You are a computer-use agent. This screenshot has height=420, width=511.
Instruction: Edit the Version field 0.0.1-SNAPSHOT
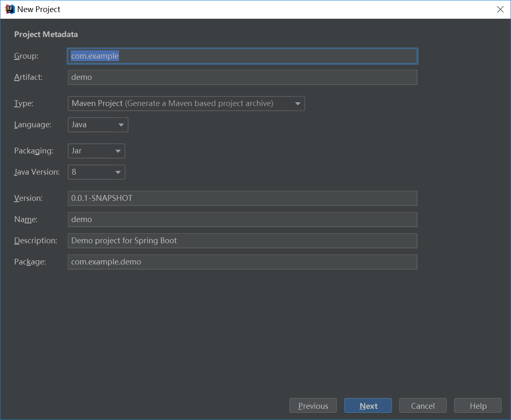pos(243,198)
